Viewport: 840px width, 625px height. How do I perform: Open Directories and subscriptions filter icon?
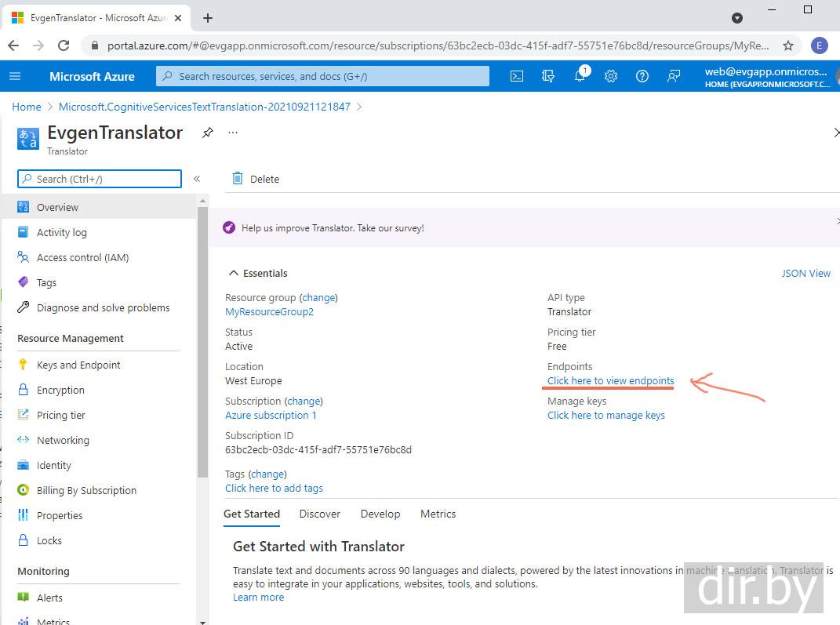pos(548,76)
